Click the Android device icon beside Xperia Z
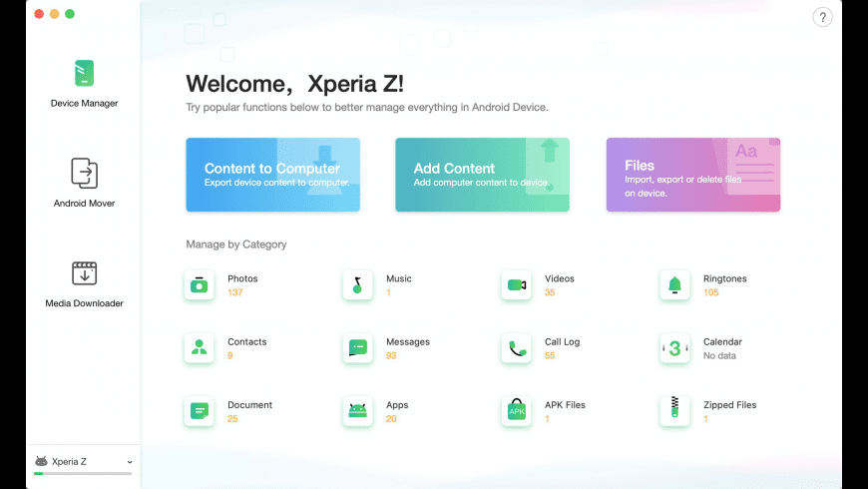This screenshot has width=868, height=489. (41, 461)
